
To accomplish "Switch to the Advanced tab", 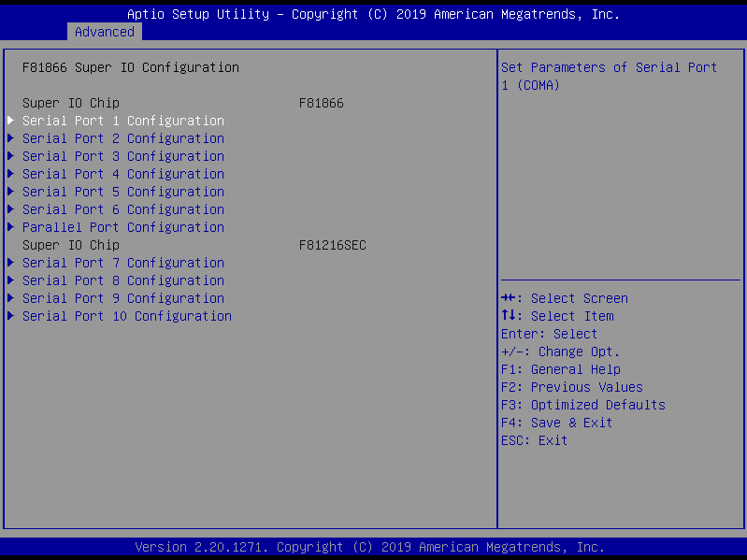I will click(x=105, y=32).
